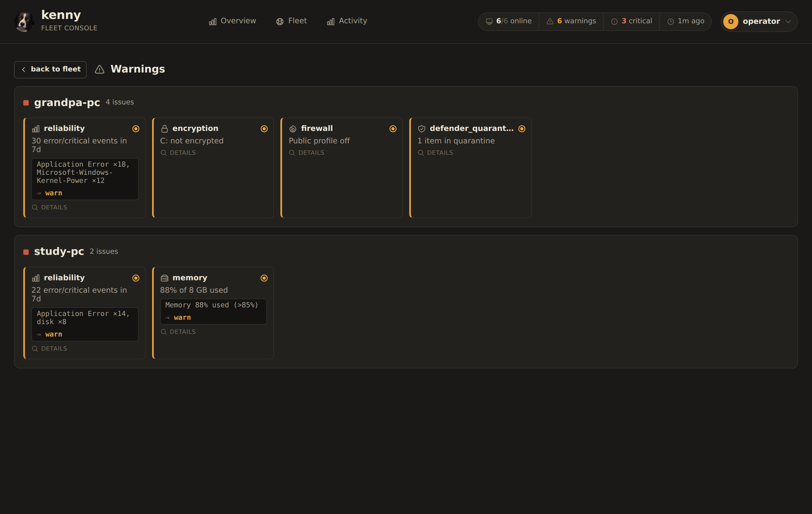The height and width of the screenshot is (514, 812).
Task: Click the kenny dog avatar logo
Action: point(24,21)
